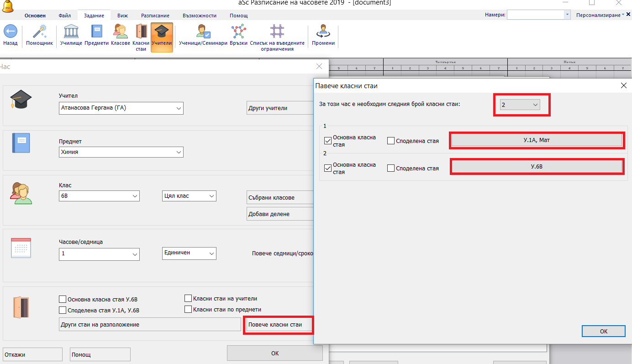Click the Откажи cancel button
The image size is (632, 364).
click(x=32, y=354)
